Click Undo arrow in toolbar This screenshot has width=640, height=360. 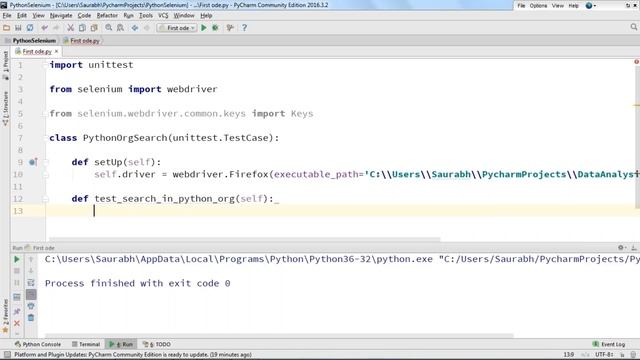click(44, 28)
